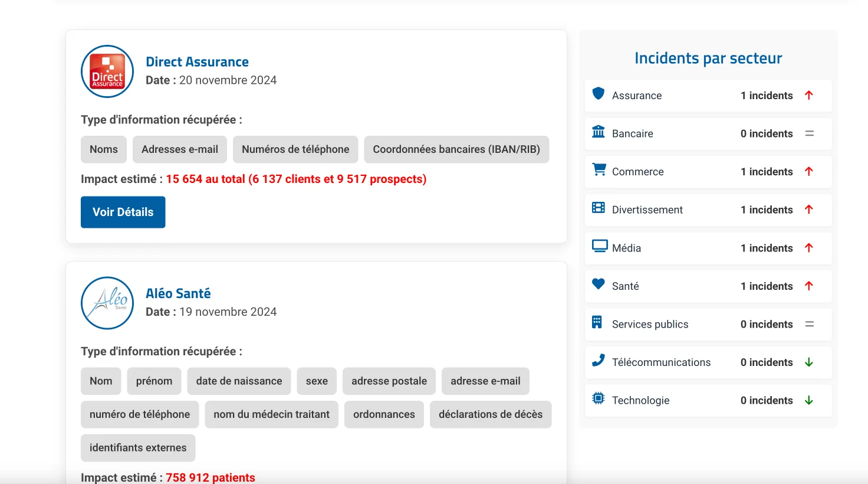Click the 758 912 patients impact text
Viewport: 868px width, 484px height.
click(x=211, y=478)
